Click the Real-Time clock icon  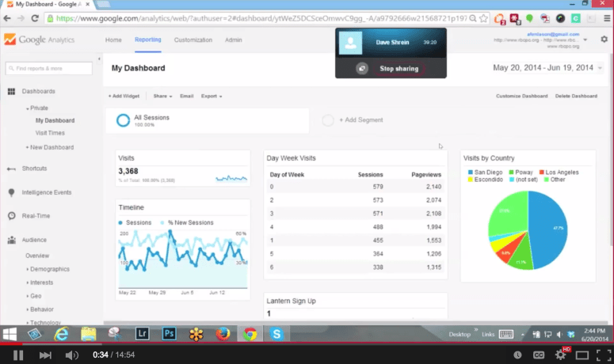(12, 216)
